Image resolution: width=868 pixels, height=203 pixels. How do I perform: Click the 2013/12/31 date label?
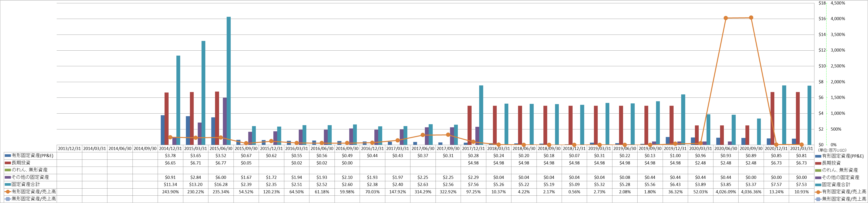point(69,149)
